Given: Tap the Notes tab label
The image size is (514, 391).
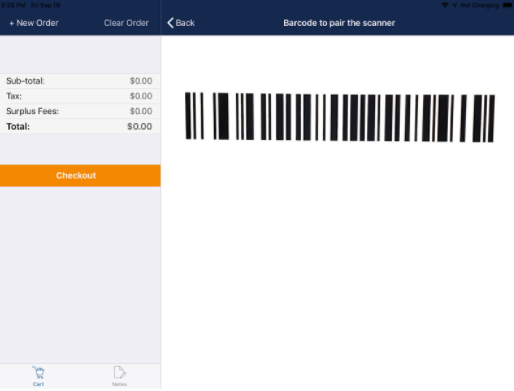Looking at the screenshot, I should coord(119,384).
